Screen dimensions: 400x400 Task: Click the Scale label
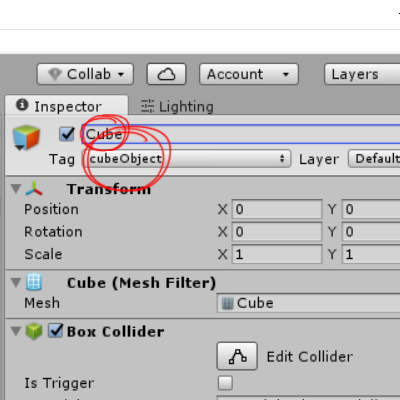[x=43, y=254]
